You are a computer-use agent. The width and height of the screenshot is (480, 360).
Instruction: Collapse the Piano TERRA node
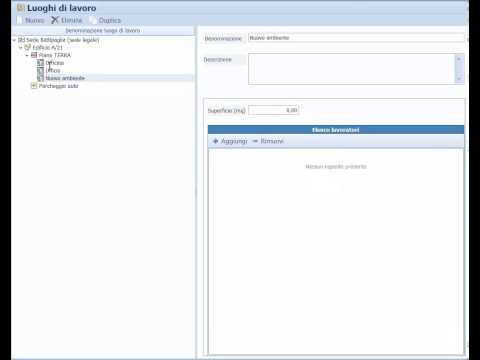pos(27,55)
